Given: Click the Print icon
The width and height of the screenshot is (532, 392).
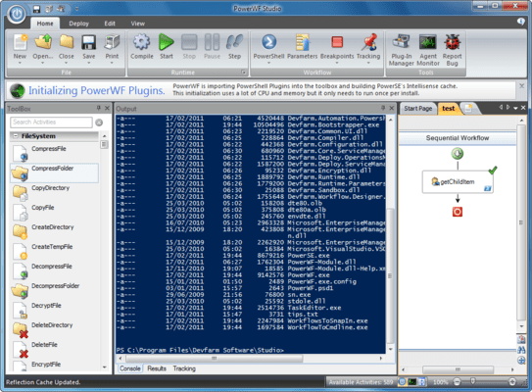Looking at the screenshot, I should pyautogui.click(x=112, y=42).
